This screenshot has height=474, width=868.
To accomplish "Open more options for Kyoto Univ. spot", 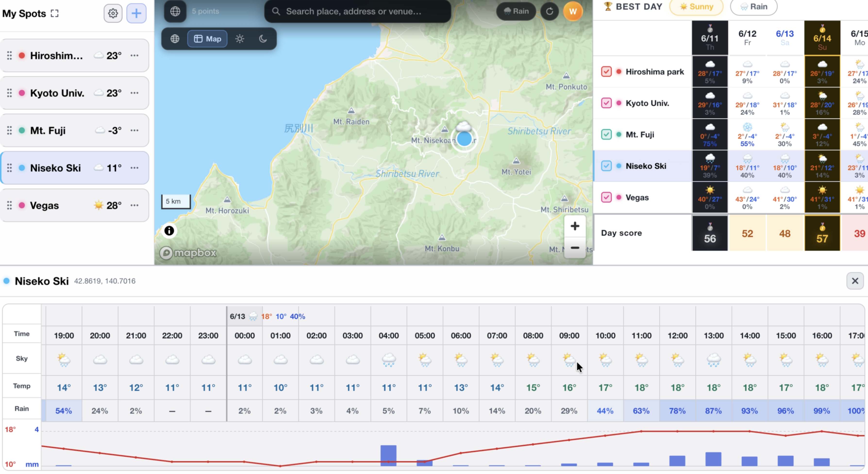I will coord(134,93).
